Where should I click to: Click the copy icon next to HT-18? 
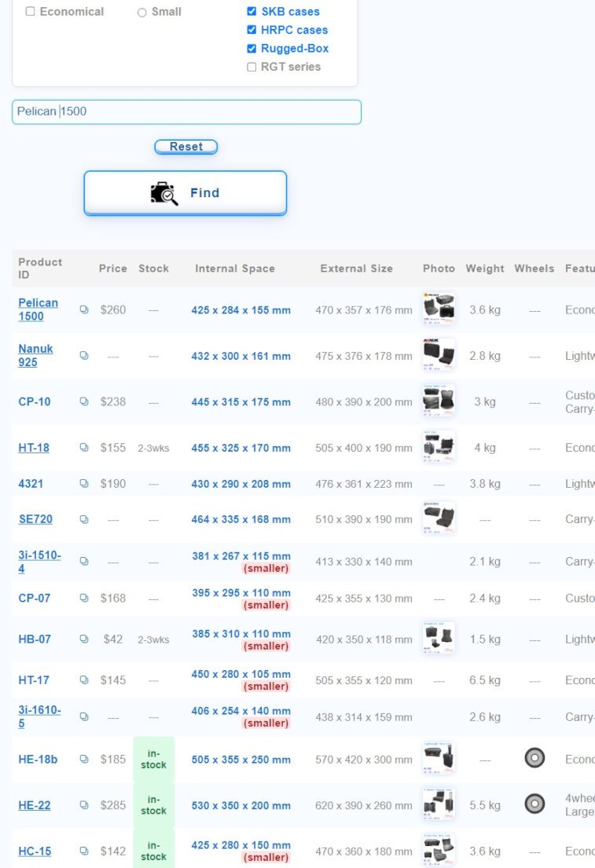pyautogui.click(x=84, y=448)
